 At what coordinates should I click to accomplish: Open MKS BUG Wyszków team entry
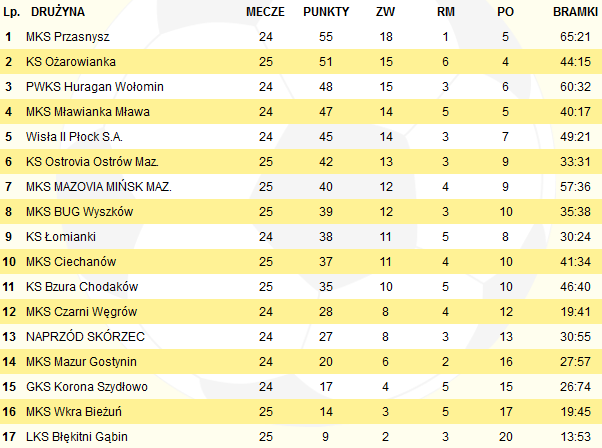79,212
